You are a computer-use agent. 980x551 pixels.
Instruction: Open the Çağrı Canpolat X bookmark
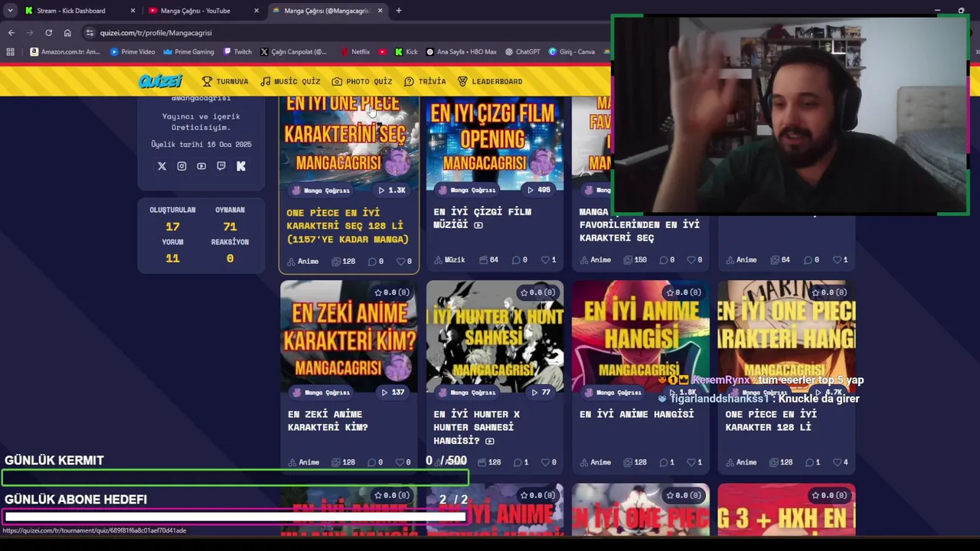click(293, 52)
